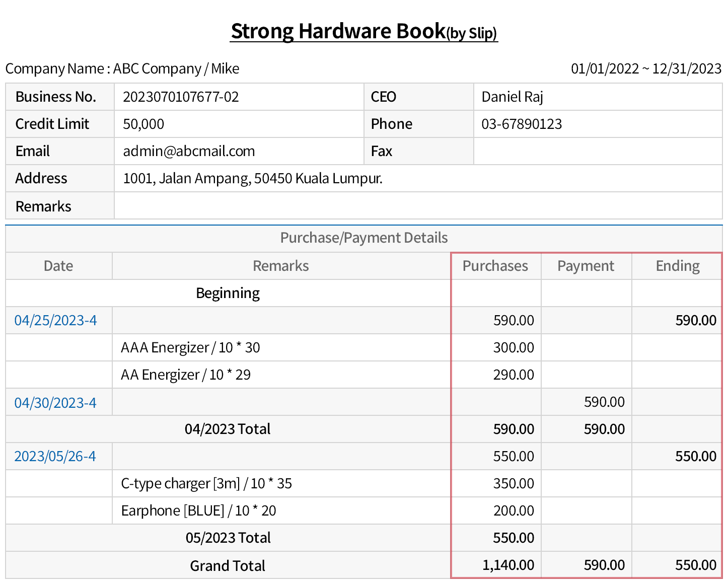Image resolution: width=728 pixels, height=584 pixels.
Task: Click the Payment column header
Action: [x=586, y=266]
